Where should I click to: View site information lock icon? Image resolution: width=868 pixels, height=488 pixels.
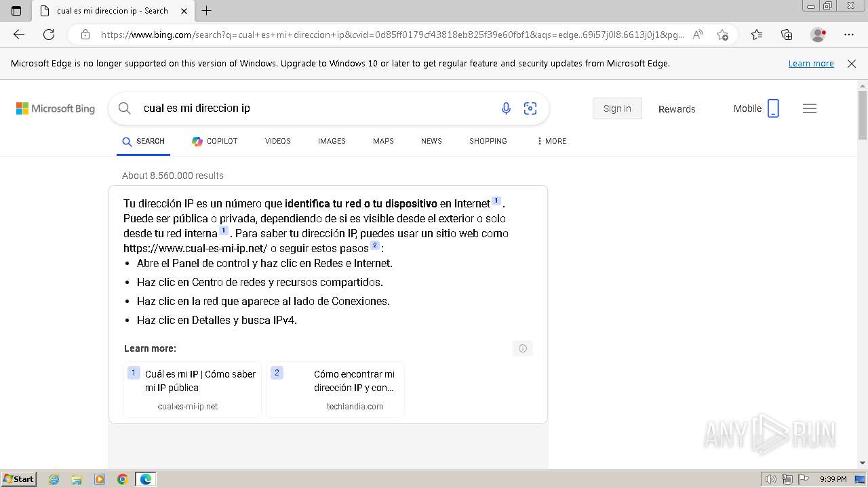pos(85,35)
